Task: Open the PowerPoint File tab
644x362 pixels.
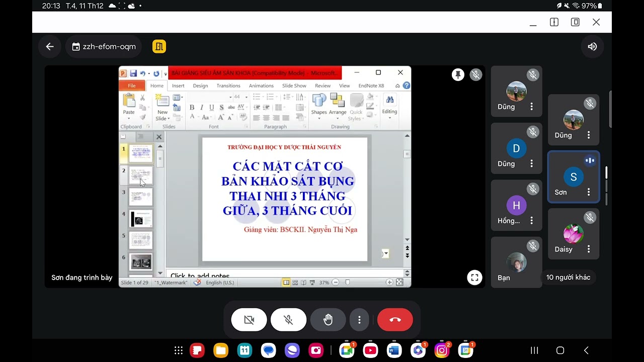Action: point(132,85)
